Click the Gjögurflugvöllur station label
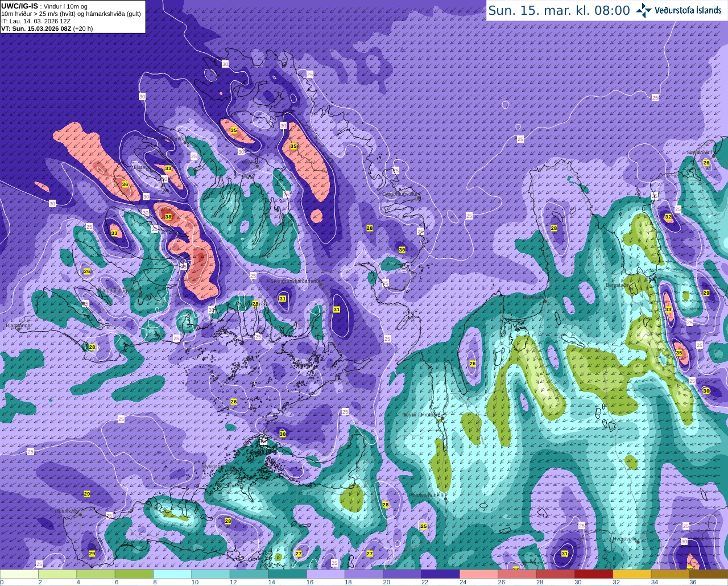 (x=400, y=194)
